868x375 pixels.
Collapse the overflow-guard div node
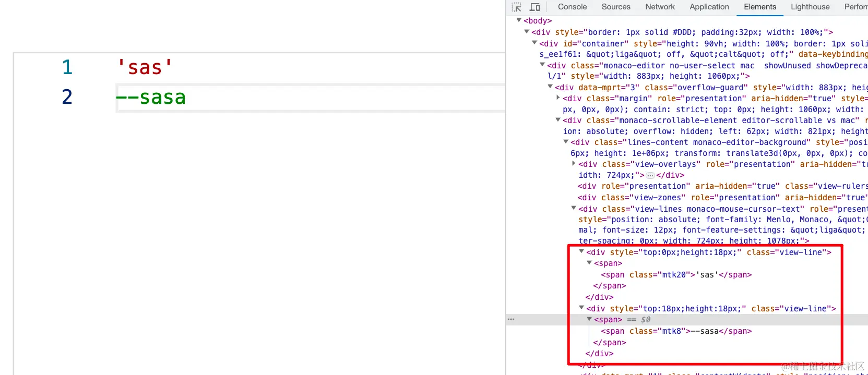[550, 87]
